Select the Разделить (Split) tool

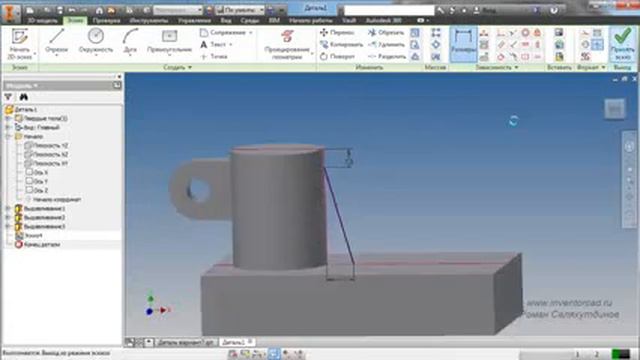pyautogui.click(x=387, y=57)
